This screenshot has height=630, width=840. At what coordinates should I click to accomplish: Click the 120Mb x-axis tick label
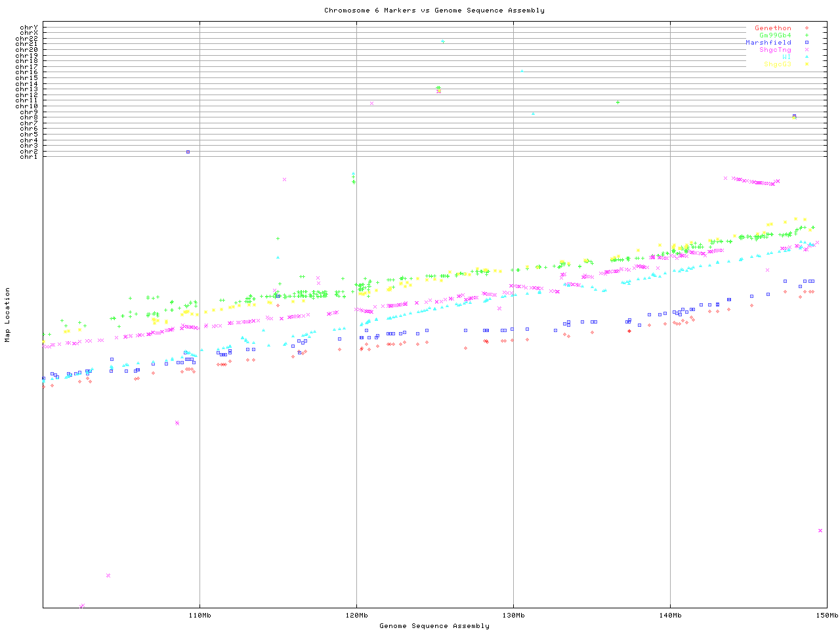click(356, 616)
